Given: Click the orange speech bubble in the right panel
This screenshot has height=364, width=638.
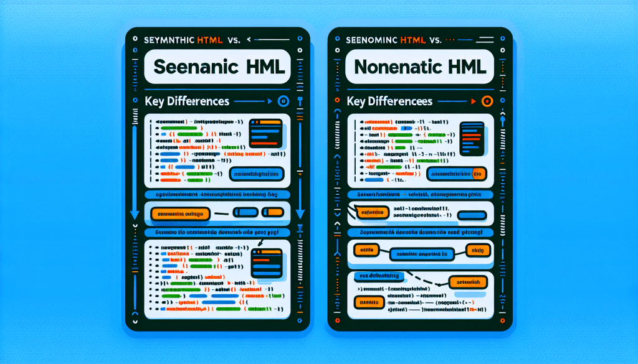Looking at the screenshot, I should point(371,212).
